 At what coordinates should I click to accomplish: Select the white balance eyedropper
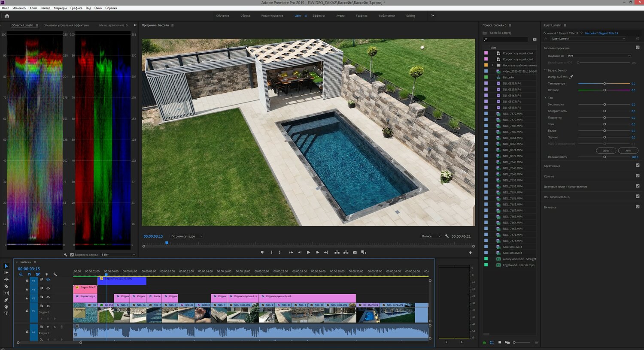(x=571, y=77)
